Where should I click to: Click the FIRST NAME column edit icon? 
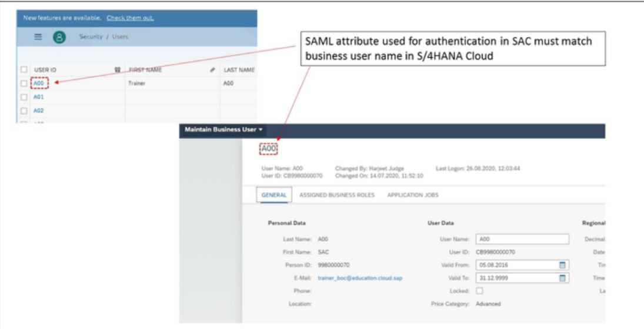click(x=212, y=70)
